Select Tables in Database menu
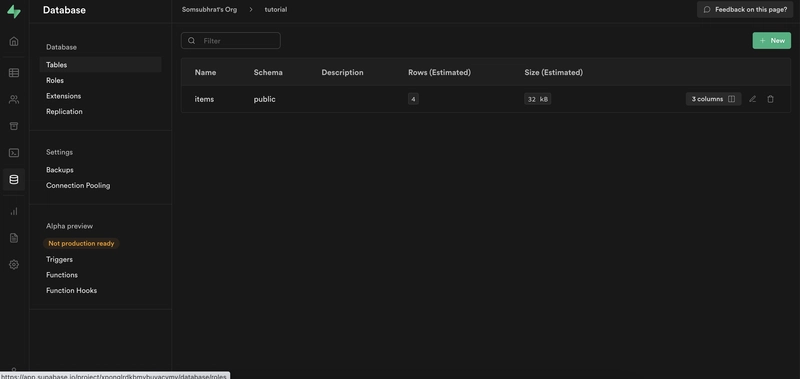 click(x=101, y=65)
